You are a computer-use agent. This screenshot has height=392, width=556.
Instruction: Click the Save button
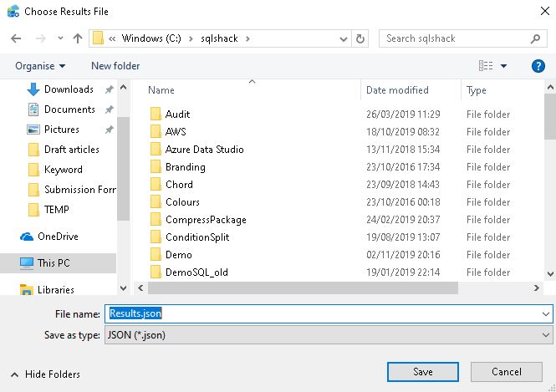coord(422,372)
